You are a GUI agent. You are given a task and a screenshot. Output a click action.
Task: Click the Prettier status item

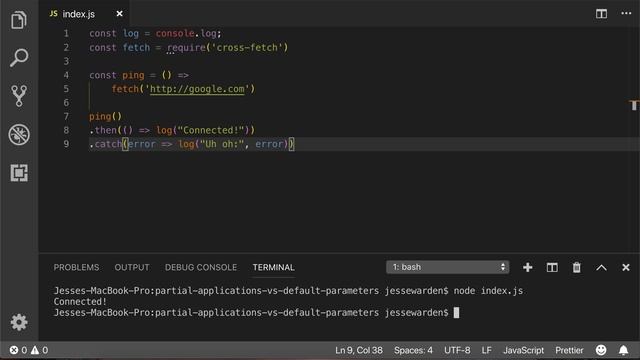coord(569,350)
